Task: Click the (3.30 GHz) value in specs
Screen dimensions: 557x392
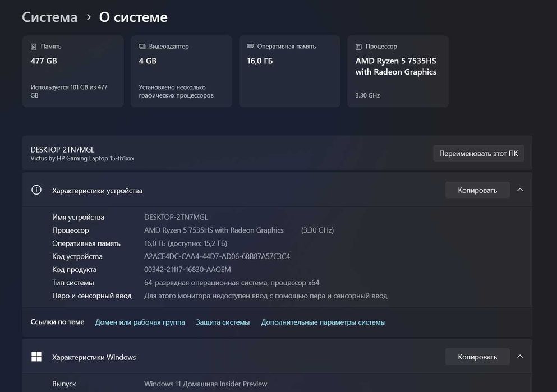Action: [x=317, y=230]
